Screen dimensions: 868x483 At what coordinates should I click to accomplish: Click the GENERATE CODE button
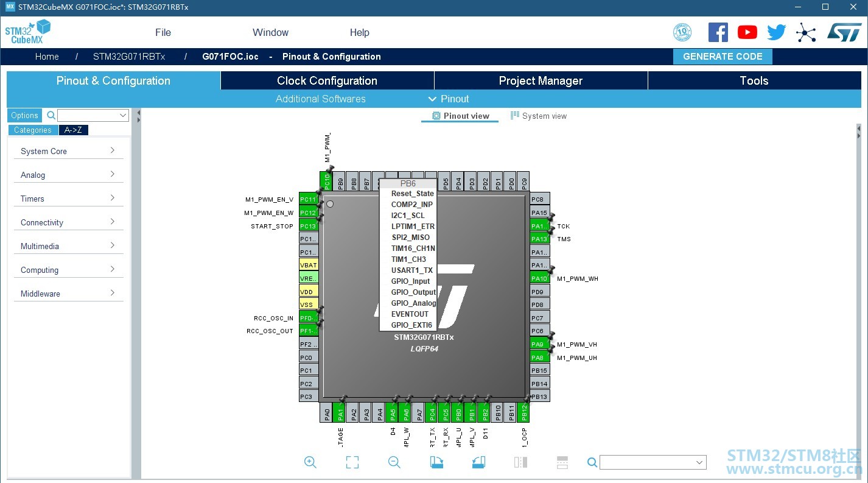pos(723,57)
